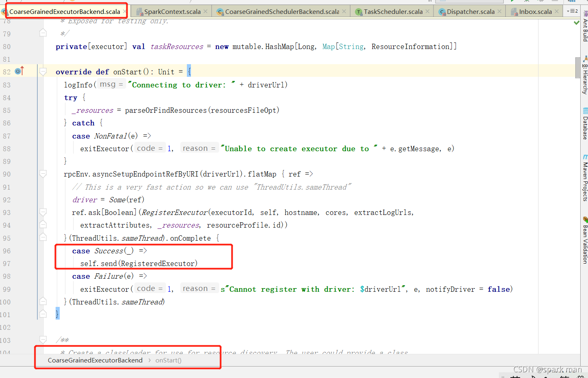Open the Maven Projects tool window
588x378 pixels.
585,178
